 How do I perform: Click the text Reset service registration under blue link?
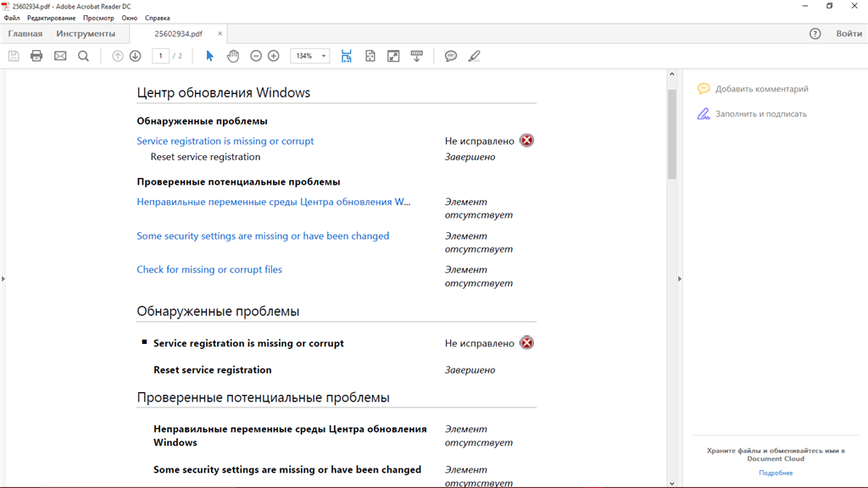pyautogui.click(x=205, y=157)
